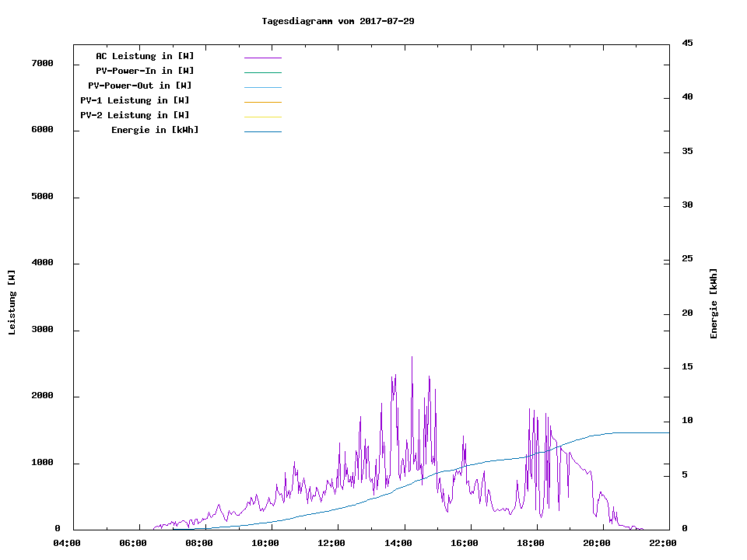This screenshot has height=560, width=747.
Task: Click the yellow PV-2 Leistung legend line
Action: [262, 117]
